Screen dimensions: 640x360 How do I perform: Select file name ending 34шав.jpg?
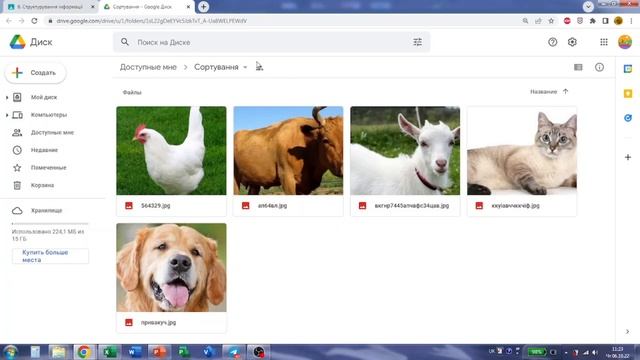coord(411,205)
